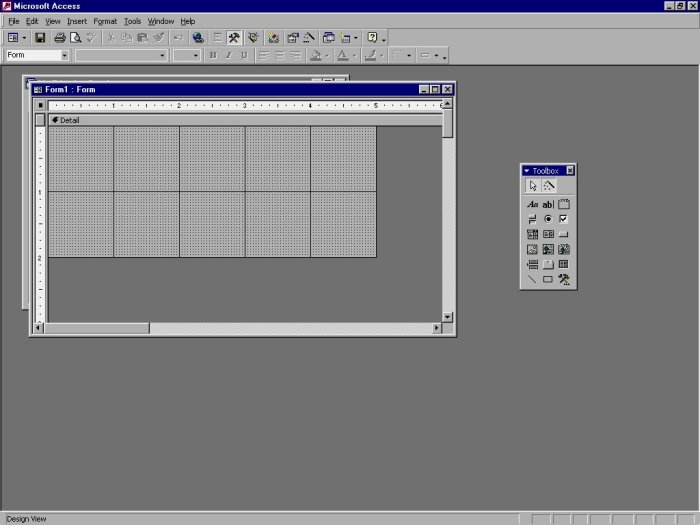Toggle the Control Wizards button
The image size is (700, 525).
tap(549, 186)
